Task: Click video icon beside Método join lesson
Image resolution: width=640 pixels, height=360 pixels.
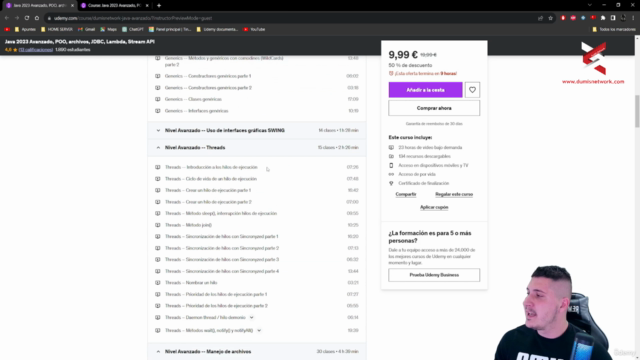Action: pyautogui.click(x=158, y=225)
